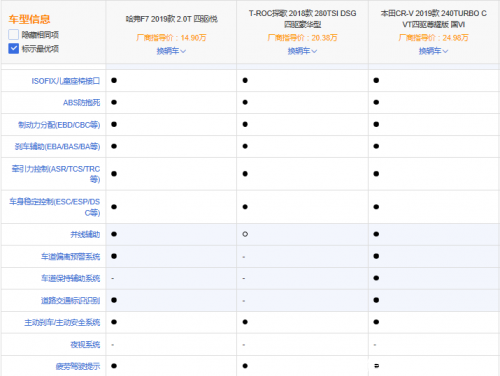Open the 车道偏离预警系统 feature link
The image size is (500, 376).
(70, 257)
